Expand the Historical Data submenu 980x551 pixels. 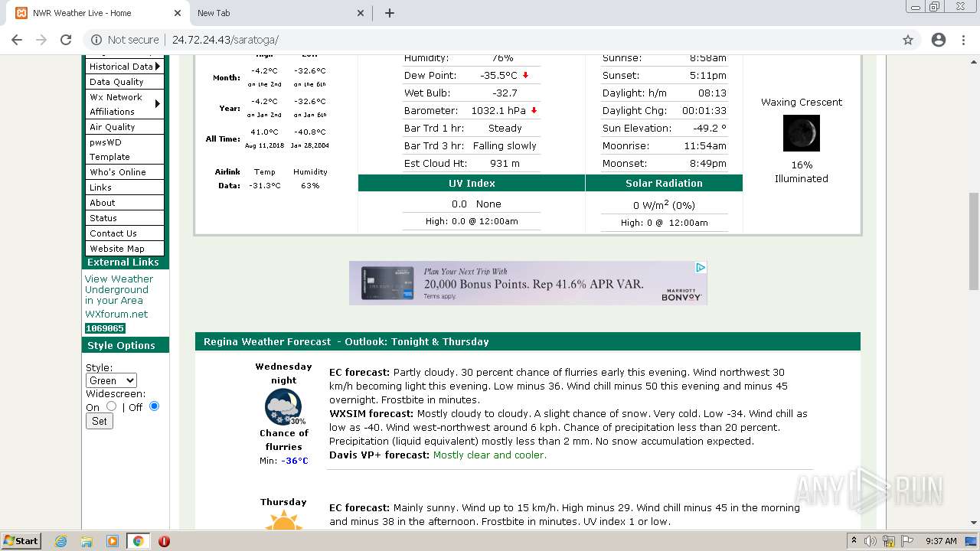[124, 67]
